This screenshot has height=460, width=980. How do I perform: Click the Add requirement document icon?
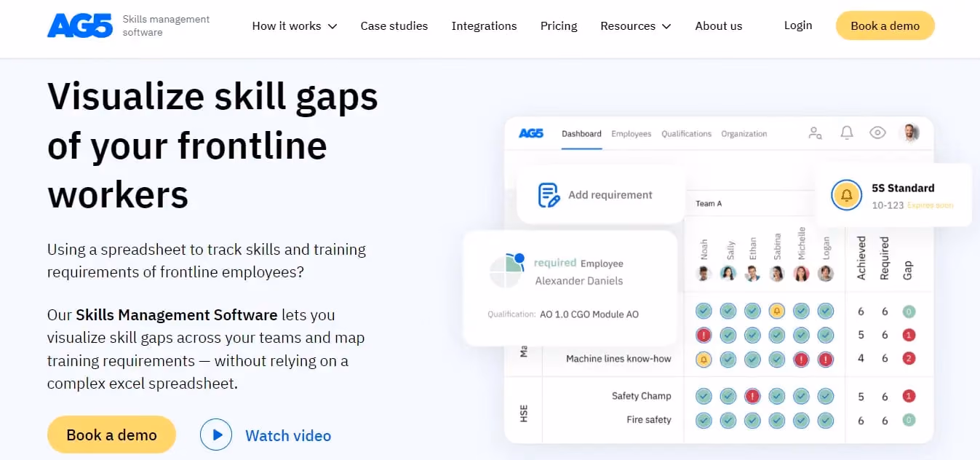coord(549,195)
